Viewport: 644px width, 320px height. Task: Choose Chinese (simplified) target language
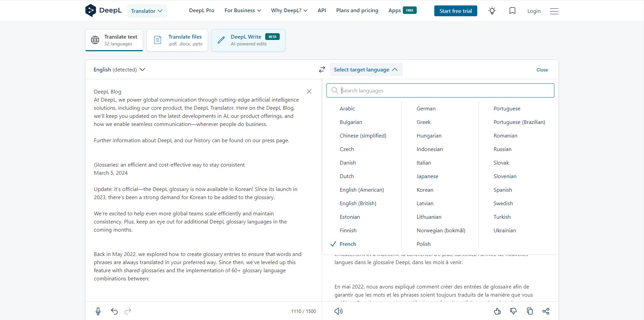pos(363,135)
